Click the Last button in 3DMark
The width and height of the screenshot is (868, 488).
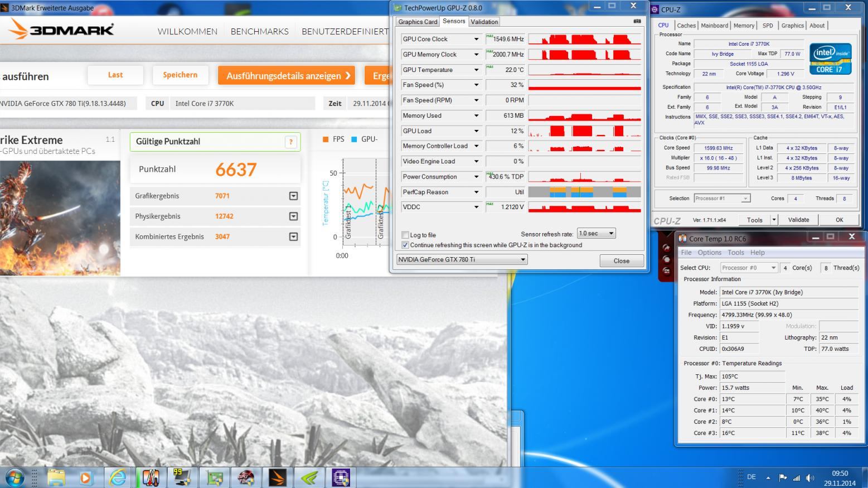coord(115,75)
